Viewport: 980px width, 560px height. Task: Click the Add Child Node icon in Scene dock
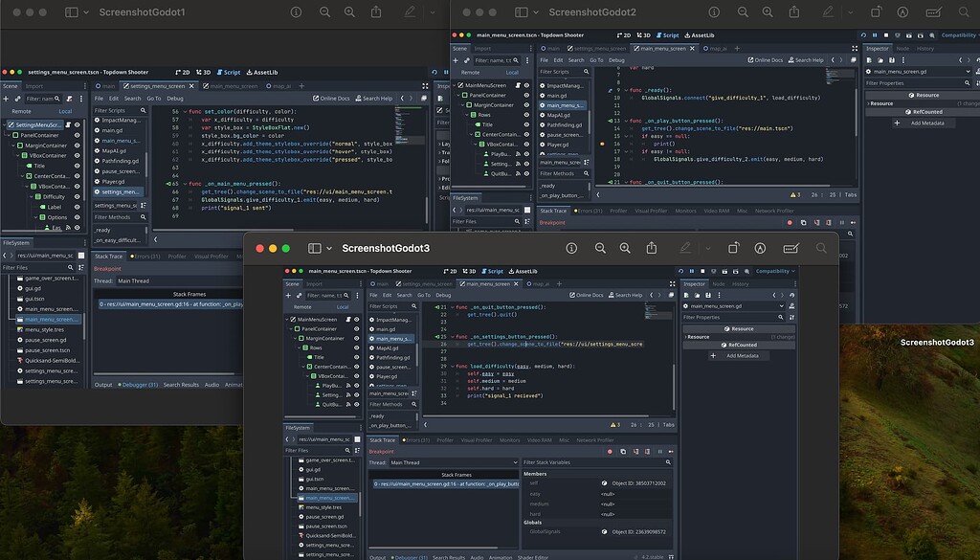click(289, 296)
